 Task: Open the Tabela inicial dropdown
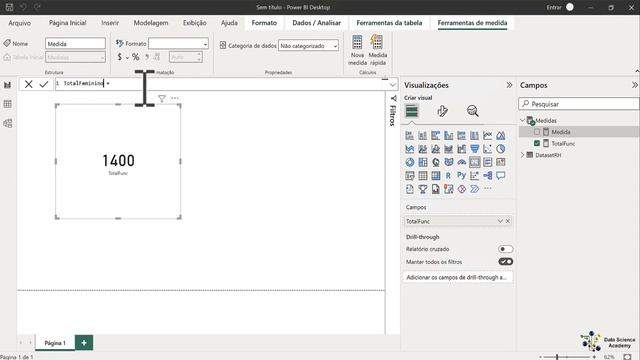(x=75, y=58)
